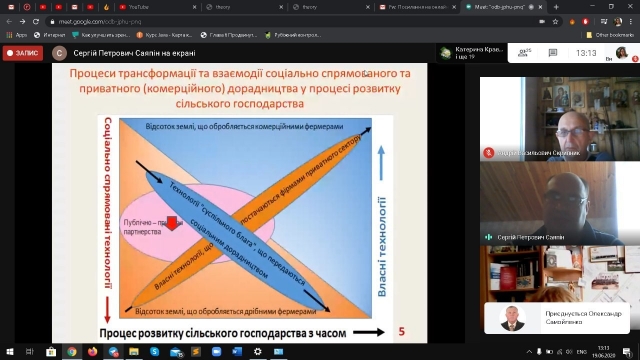The image size is (640, 360).
Task: Click the camera permission icon in address bar
Action: click(x=542, y=22)
